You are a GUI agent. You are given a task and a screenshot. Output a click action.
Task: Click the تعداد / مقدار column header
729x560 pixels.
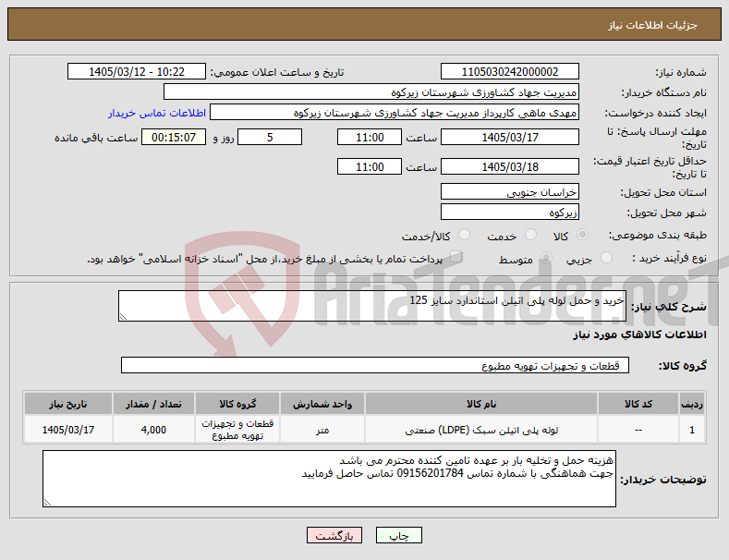153,404
